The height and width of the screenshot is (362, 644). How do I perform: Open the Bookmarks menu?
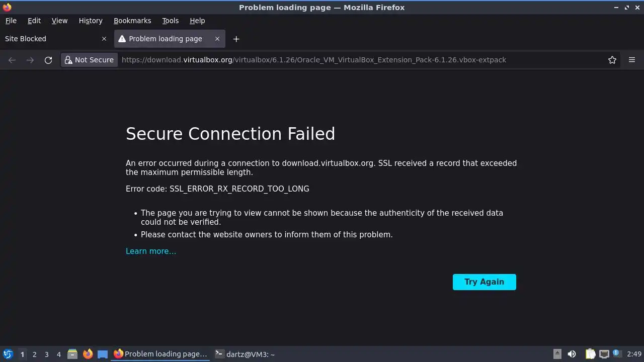[x=132, y=21]
